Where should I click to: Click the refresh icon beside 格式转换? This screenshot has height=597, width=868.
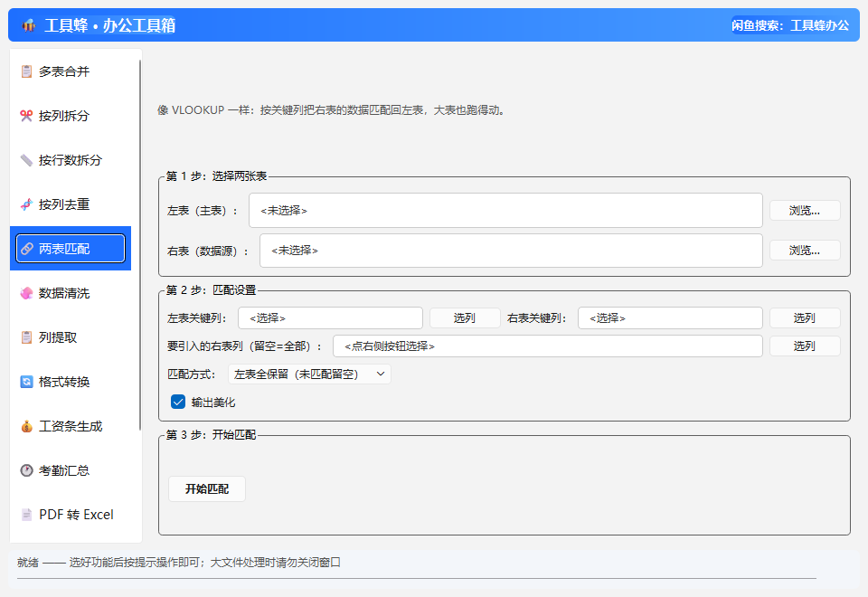[x=26, y=382]
